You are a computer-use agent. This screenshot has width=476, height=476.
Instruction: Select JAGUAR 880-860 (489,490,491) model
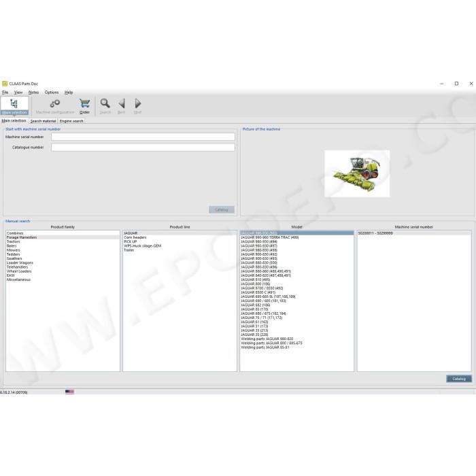pyautogui.click(x=297, y=271)
